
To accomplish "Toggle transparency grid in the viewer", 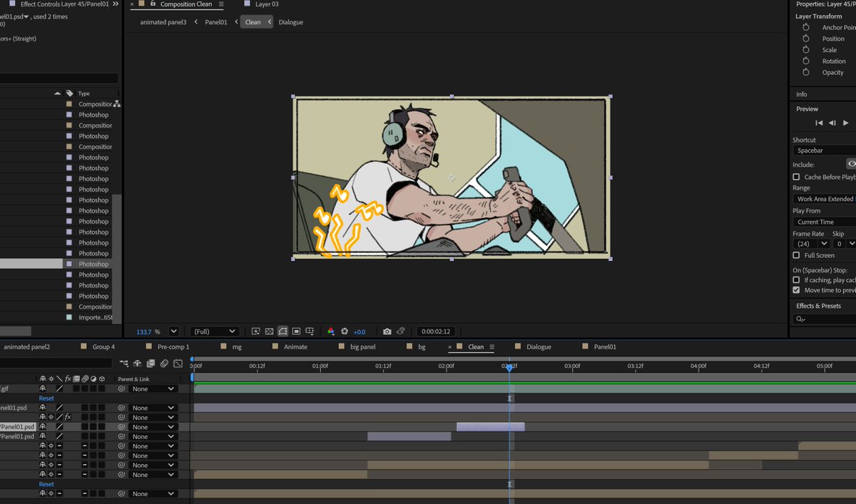I will (x=269, y=331).
